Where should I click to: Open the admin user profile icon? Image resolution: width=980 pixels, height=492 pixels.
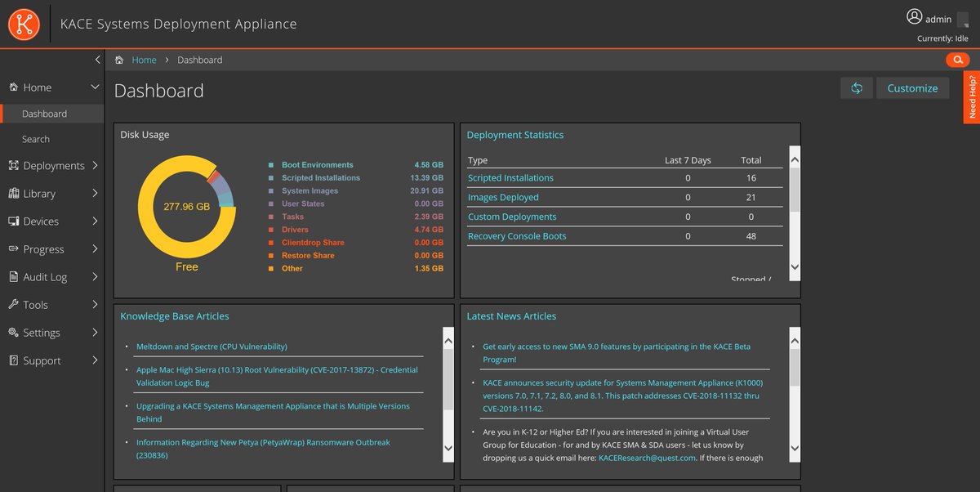(914, 17)
